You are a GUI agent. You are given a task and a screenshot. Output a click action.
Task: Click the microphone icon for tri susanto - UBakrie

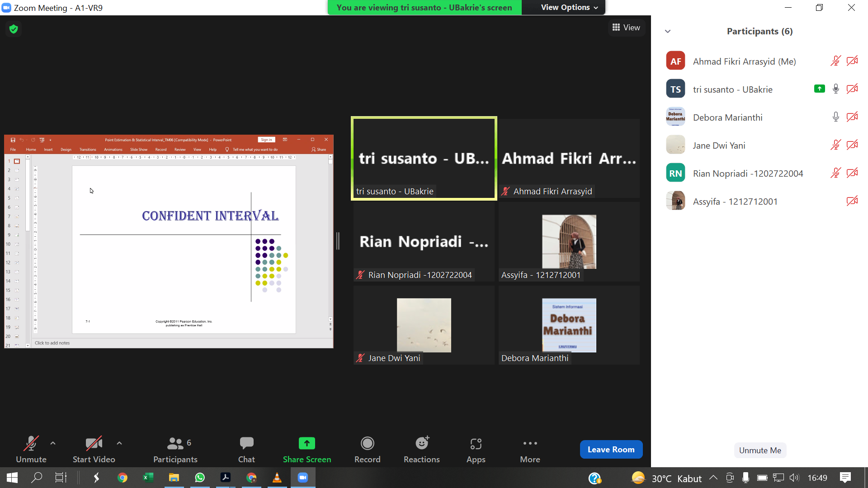836,89
